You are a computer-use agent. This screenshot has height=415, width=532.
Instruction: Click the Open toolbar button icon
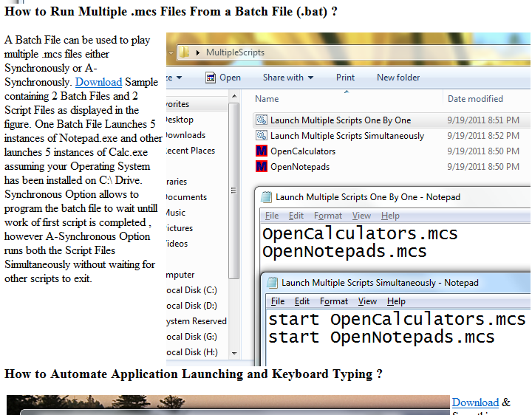211,78
